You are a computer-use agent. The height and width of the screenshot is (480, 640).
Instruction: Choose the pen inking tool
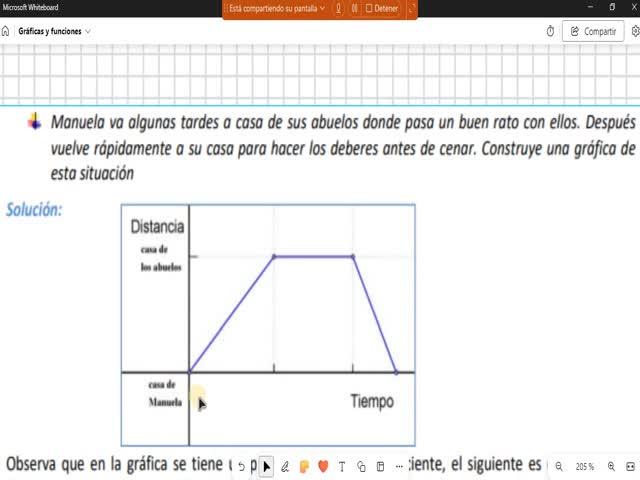285,466
